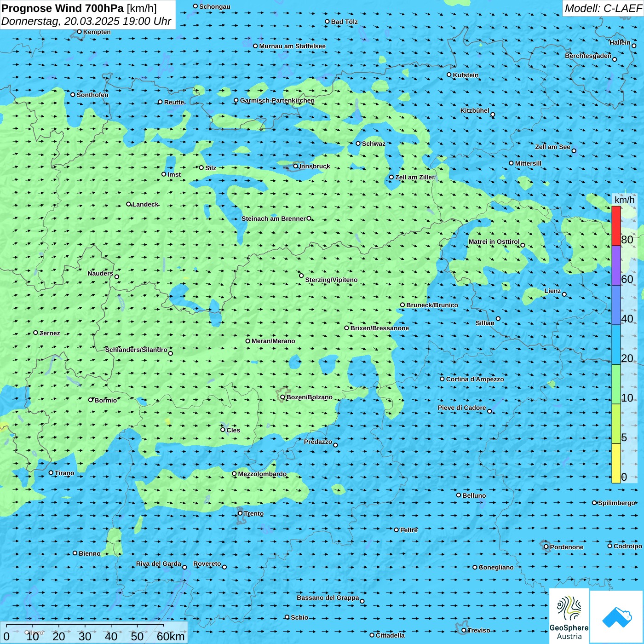Click the date 'Donnerstag, 20.03.2025 19:00 Uhr'
The image size is (644, 644).
pyautogui.click(x=86, y=21)
